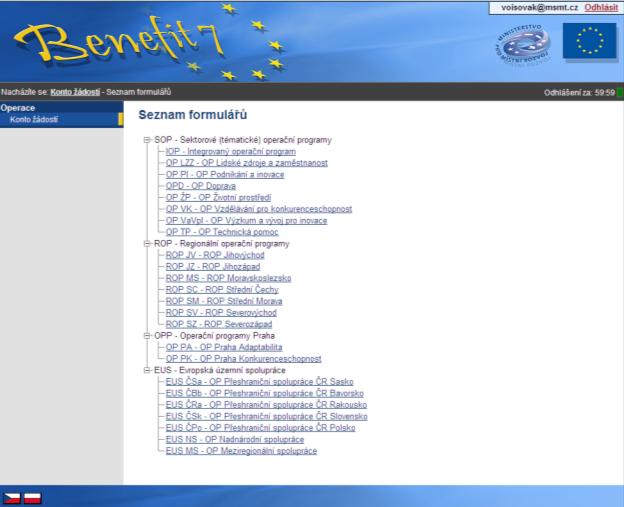Click OPP - Operační programy Praha label
Viewport: 624px width, 507px height.
click(214, 336)
